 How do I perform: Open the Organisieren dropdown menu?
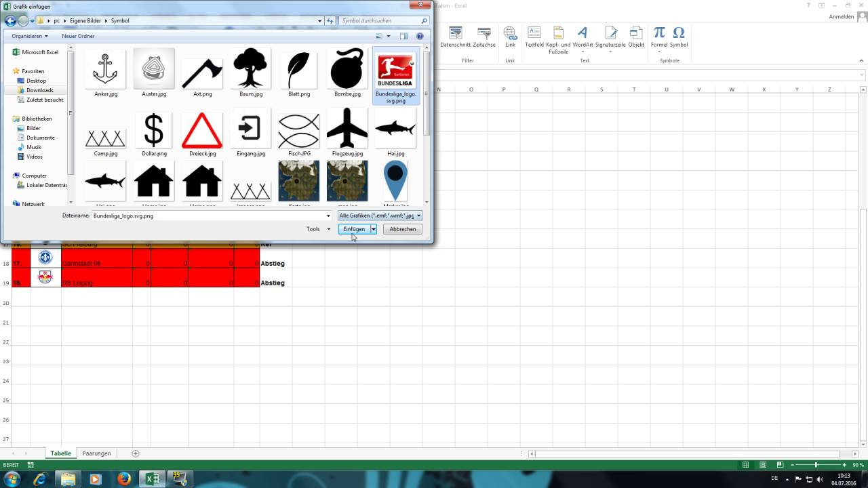pos(29,36)
